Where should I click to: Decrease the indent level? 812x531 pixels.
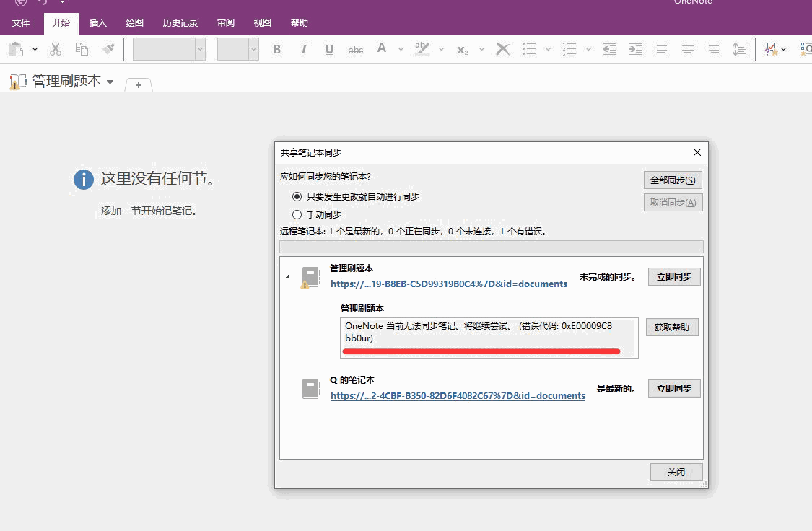click(x=610, y=49)
